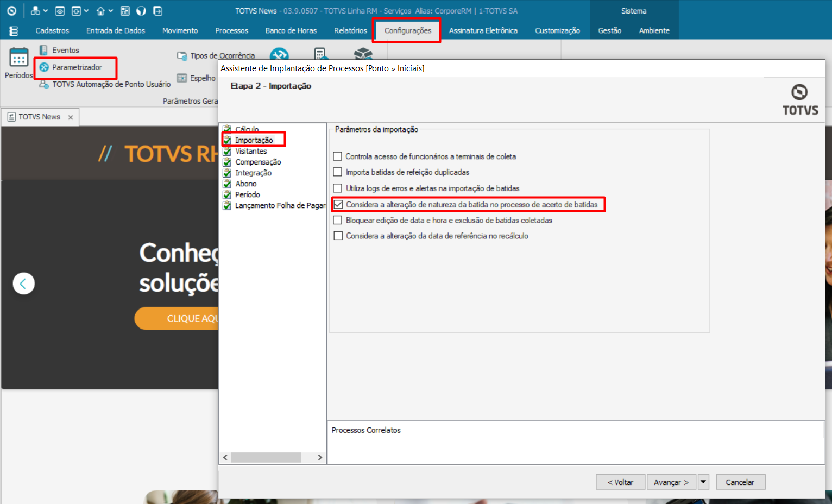The image size is (832, 504).
Task: Click the Processos Correlatos panel
Action: pyautogui.click(x=576, y=443)
